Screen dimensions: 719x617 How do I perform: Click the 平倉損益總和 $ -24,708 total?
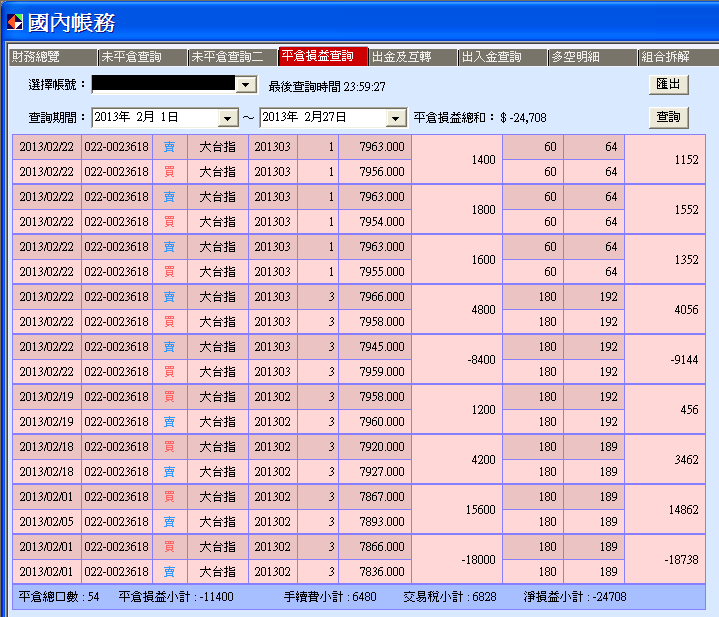pos(480,118)
